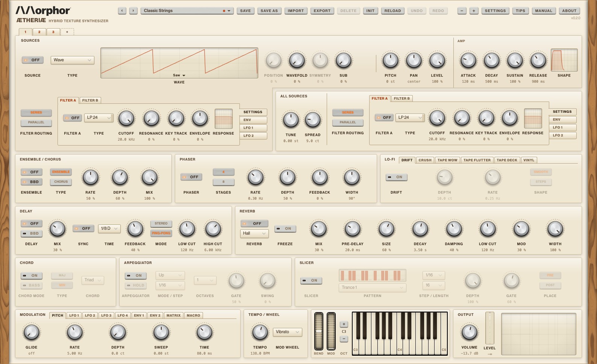Viewport: 597px width, 364px height.
Task: Toggle the Arpeggiator Hold switch
Action: (x=136, y=285)
